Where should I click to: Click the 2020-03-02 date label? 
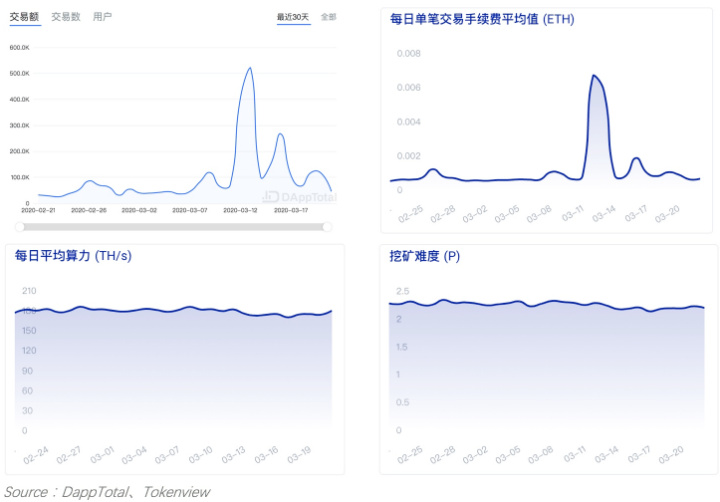139,210
